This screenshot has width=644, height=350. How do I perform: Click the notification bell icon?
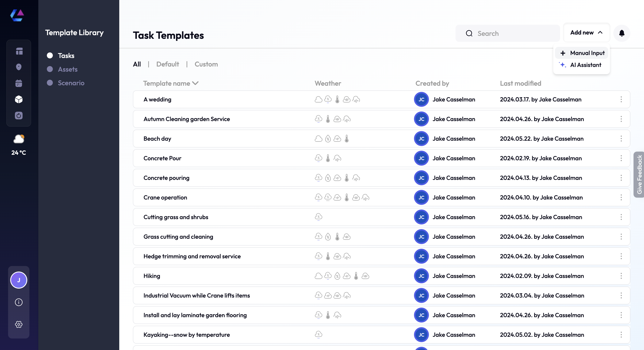[622, 33]
